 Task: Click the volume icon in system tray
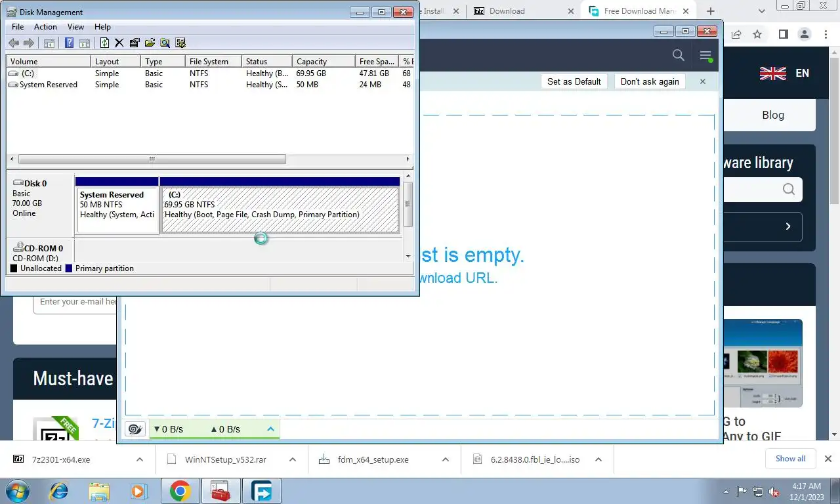pos(774,492)
